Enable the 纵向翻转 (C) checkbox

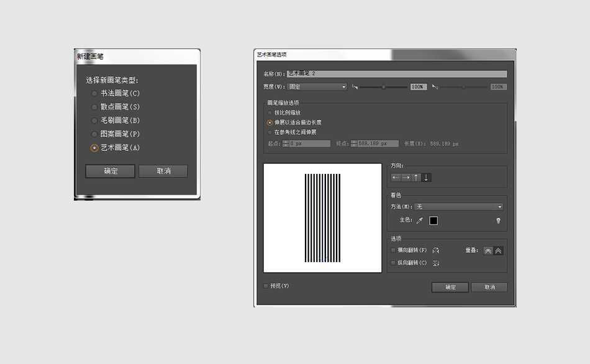pyautogui.click(x=393, y=263)
